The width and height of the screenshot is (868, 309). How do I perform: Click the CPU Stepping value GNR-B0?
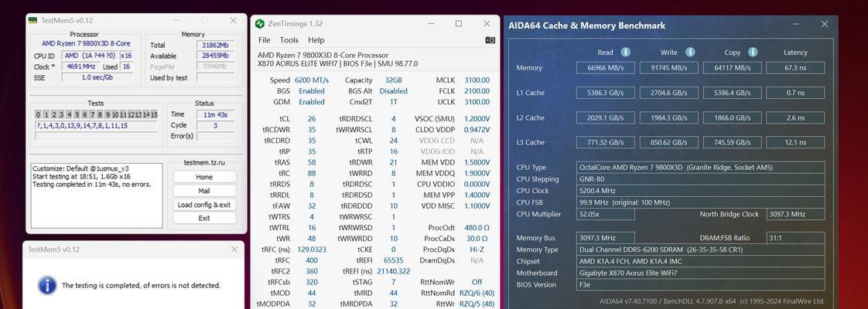click(x=700, y=179)
